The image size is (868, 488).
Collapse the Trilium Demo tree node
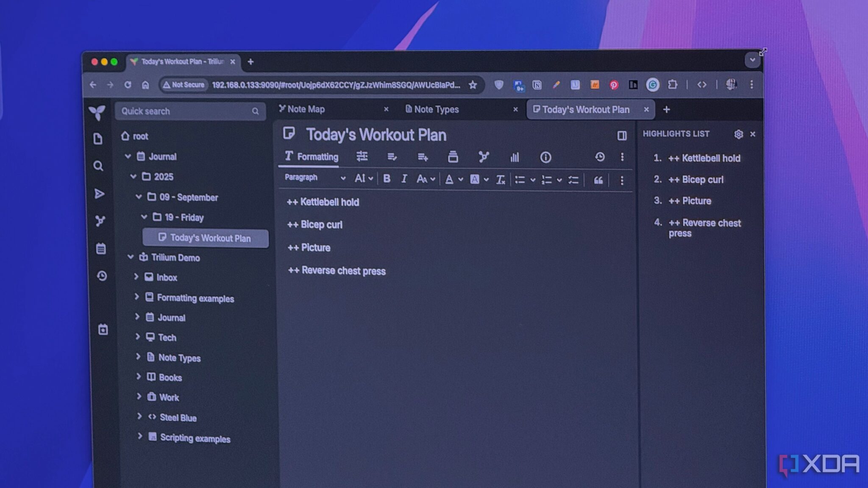(131, 257)
